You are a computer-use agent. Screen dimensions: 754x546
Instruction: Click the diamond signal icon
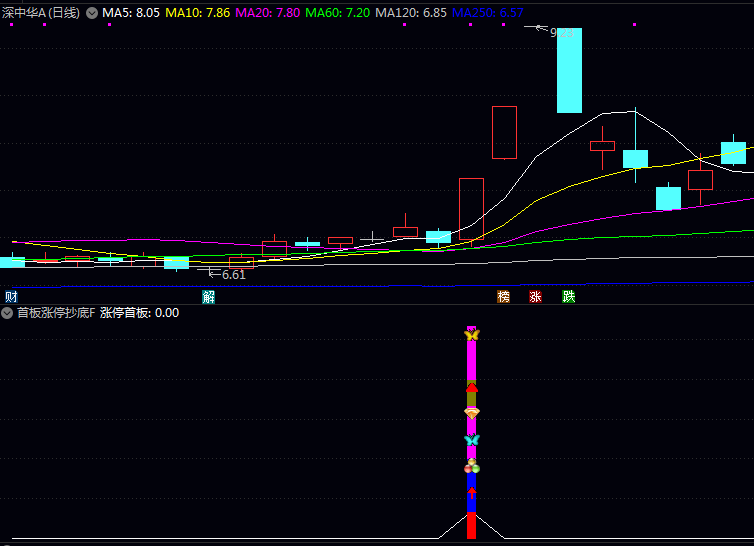click(471, 413)
